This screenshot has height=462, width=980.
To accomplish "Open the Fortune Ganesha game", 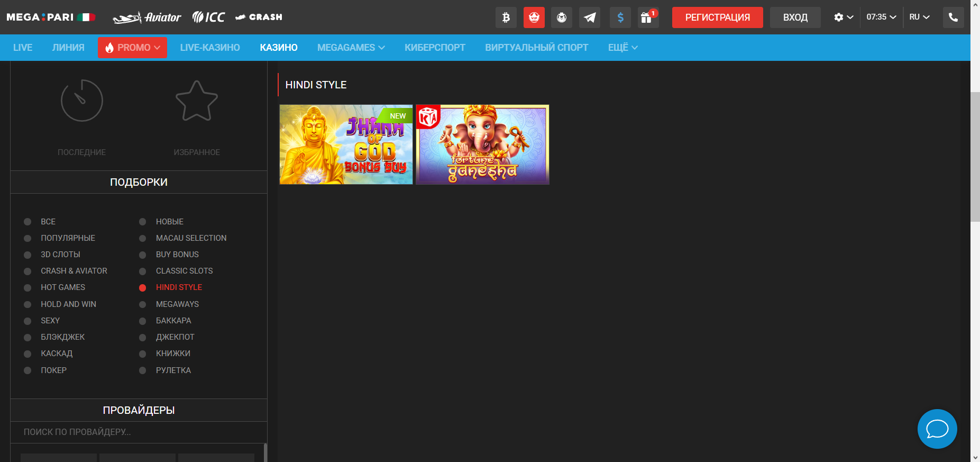I will (482, 144).
